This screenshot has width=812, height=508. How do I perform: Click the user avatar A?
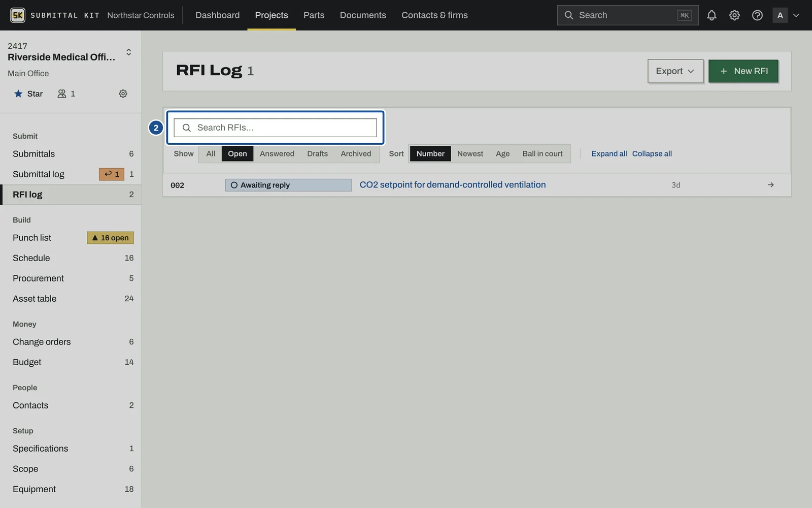click(x=780, y=15)
